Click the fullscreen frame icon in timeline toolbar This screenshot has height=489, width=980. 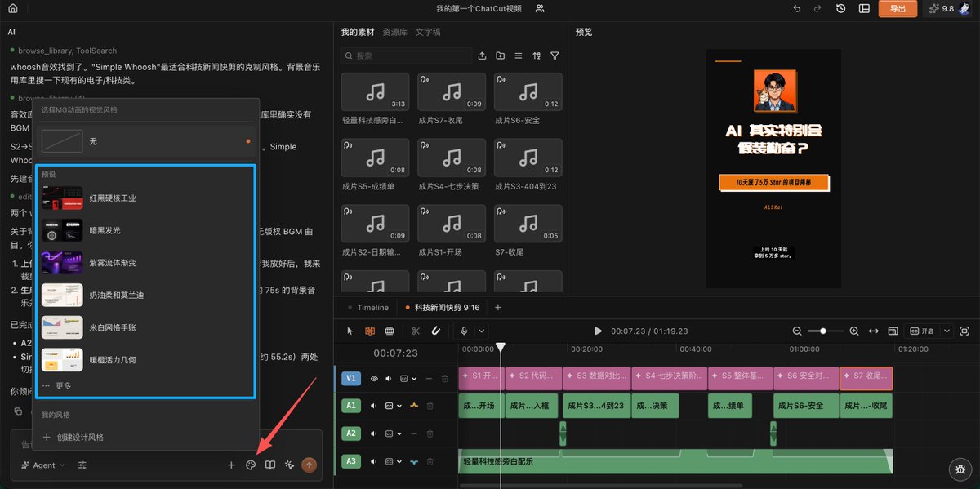[x=964, y=331]
